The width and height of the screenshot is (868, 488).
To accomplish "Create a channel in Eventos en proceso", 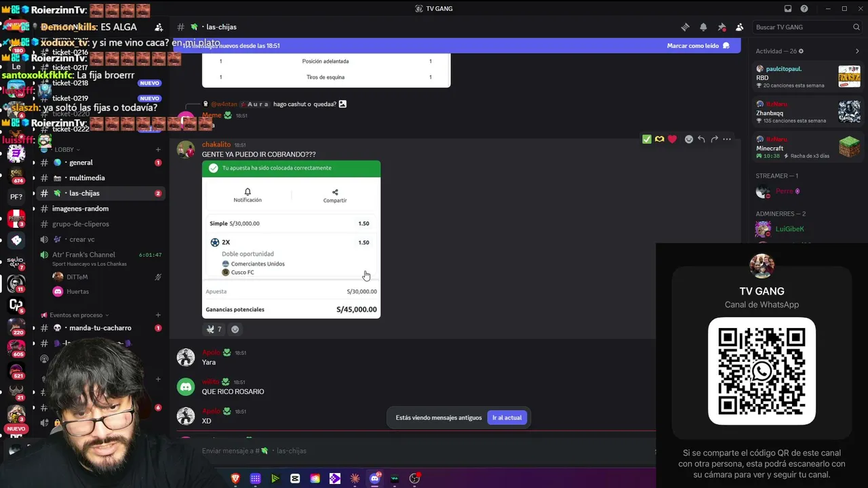I will click(158, 315).
